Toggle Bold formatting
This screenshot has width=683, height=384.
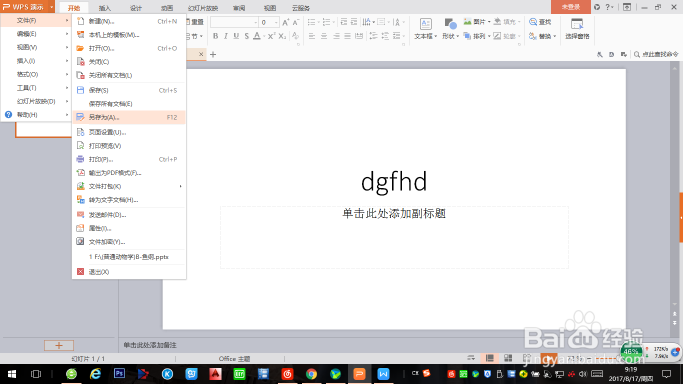tap(215, 36)
